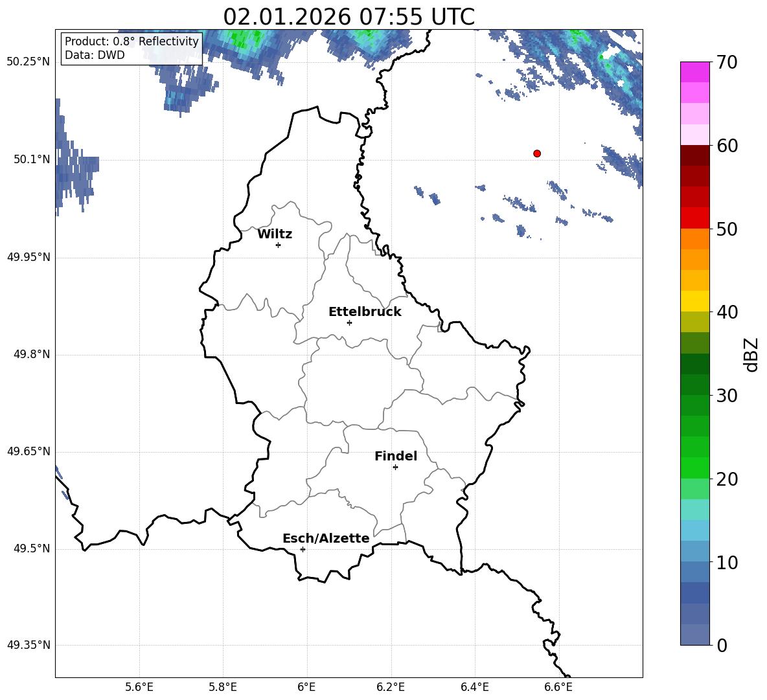This screenshot has height=700, width=767.
Task: Click the cross marker below Esch/Alzette
Action: coord(303,549)
